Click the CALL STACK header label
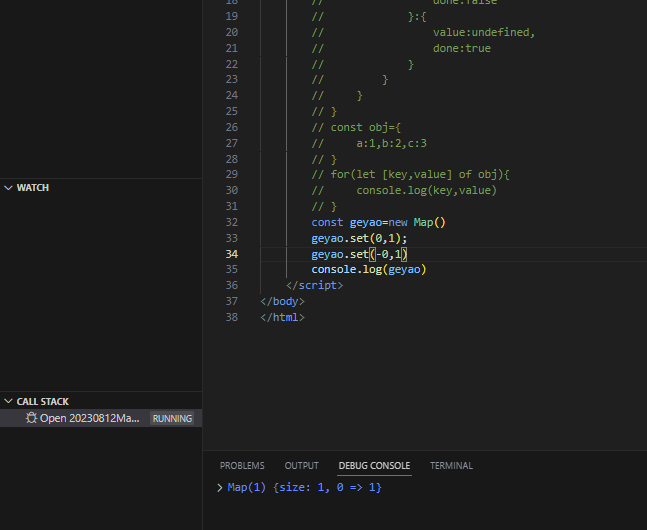This screenshot has width=647, height=530. [x=43, y=402]
